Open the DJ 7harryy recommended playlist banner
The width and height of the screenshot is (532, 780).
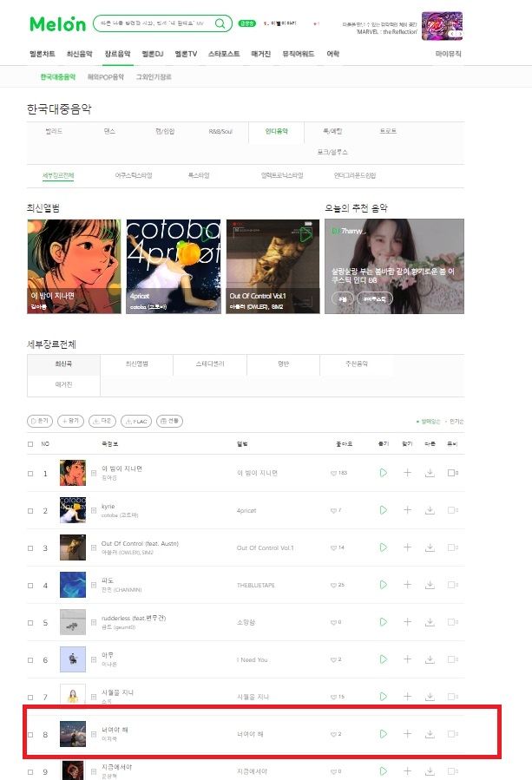pyautogui.click(x=394, y=266)
